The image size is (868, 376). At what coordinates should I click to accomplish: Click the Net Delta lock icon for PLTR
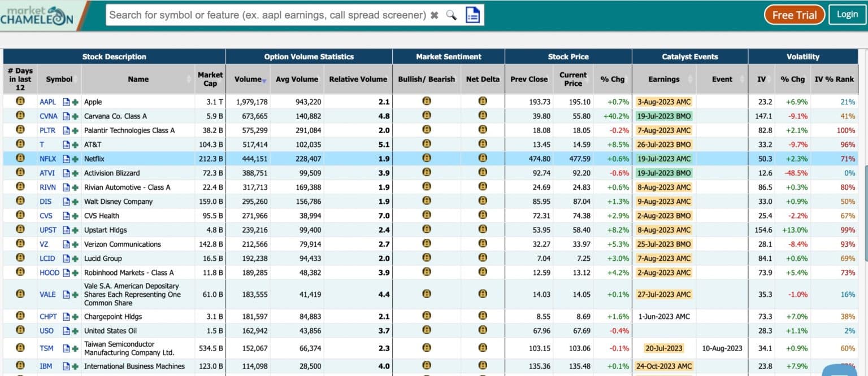tap(483, 130)
